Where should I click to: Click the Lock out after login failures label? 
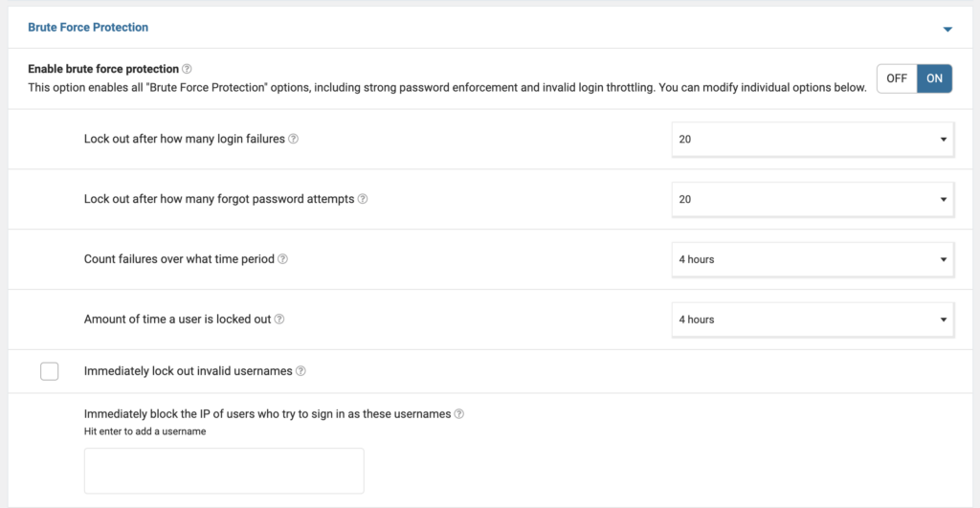pyautogui.click(x=185, y=139)
